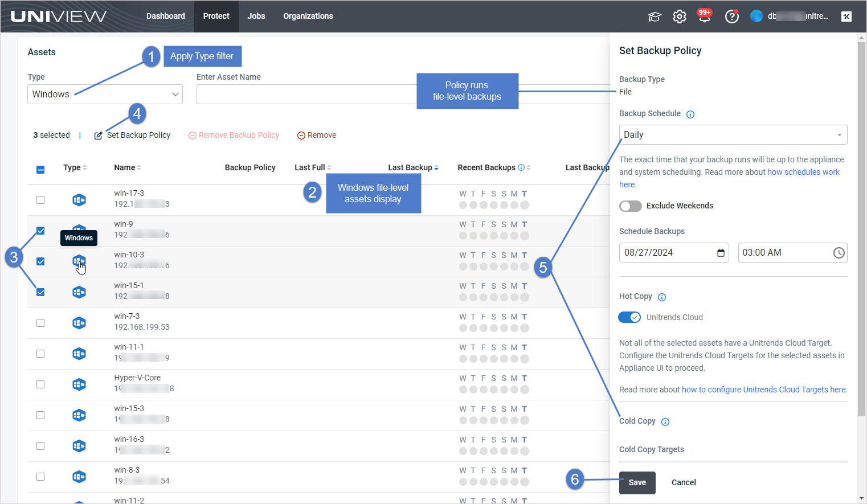Open the Protect tab

click(x=216, y=16)
